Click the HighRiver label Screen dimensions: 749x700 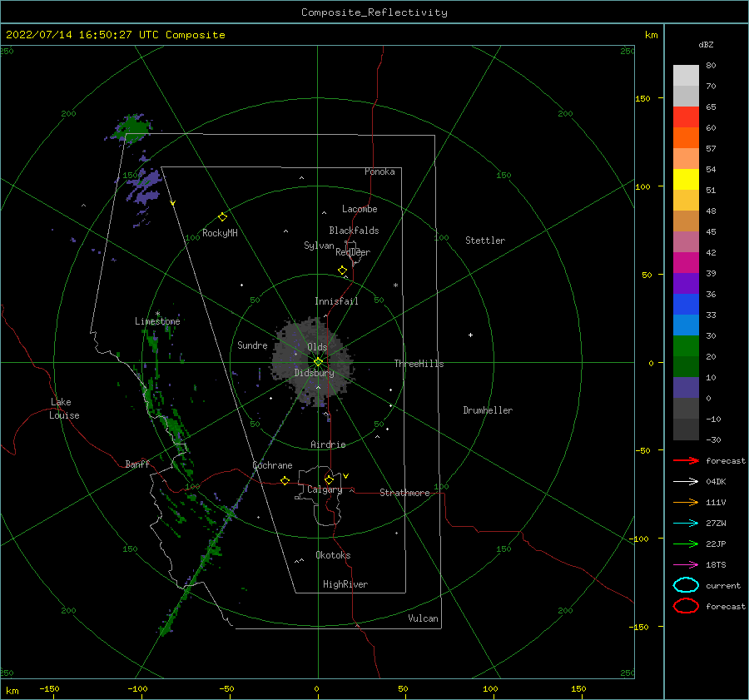pos(345,584)
